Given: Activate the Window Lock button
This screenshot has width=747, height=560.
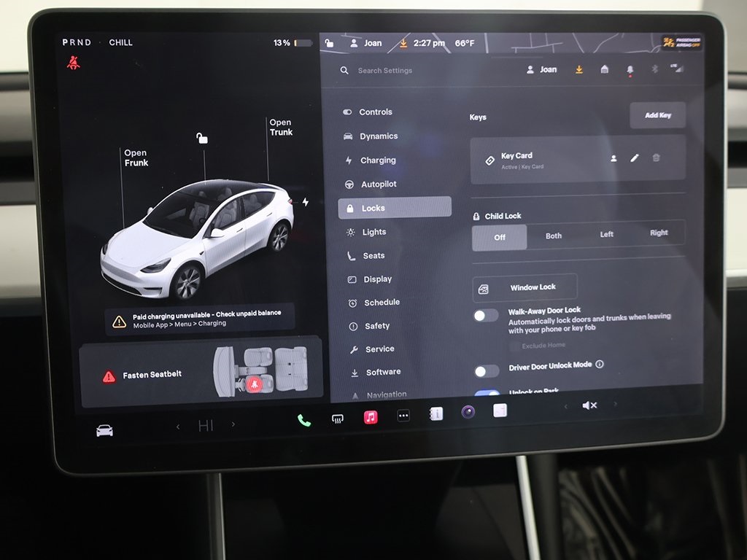Looking at the screenshot, I should coord(524,287).
